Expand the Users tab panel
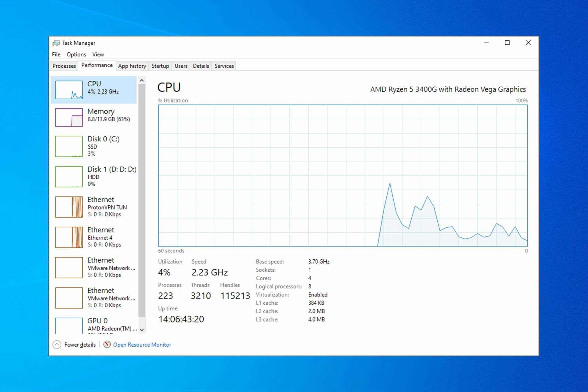This screenshot has width=588, height=392. click(180, 66)
